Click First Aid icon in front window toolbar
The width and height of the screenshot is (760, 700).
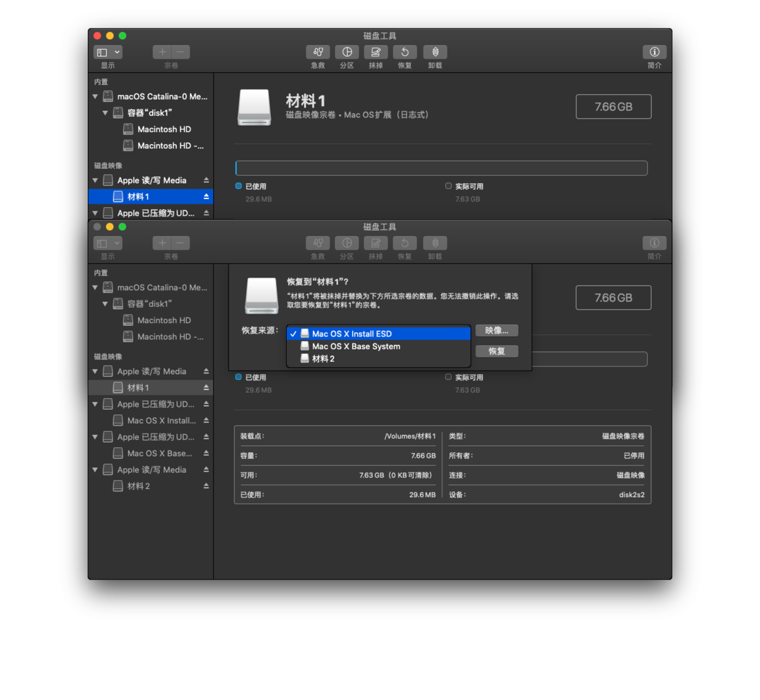(x=318, y=243)
